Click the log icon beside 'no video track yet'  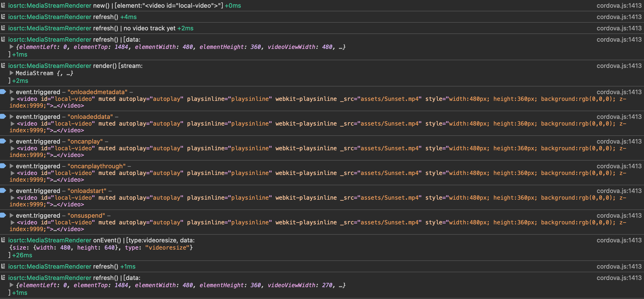pos(3,28)
